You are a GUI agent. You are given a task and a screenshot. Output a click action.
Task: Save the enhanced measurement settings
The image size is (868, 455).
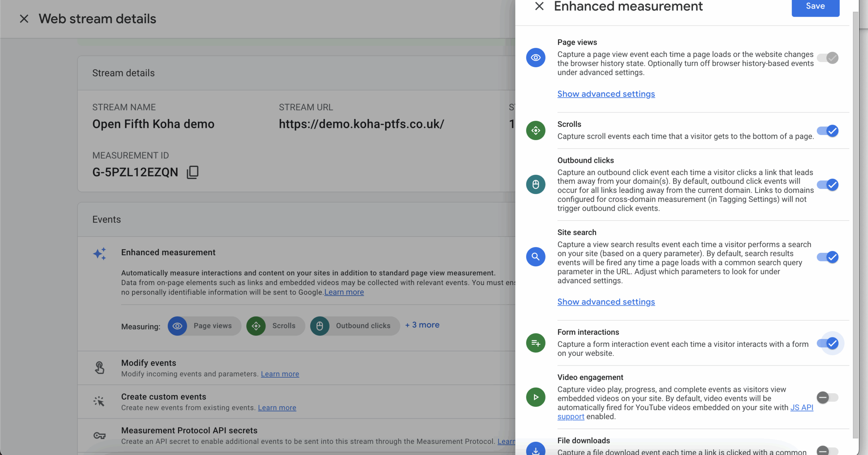pos(815,7)
